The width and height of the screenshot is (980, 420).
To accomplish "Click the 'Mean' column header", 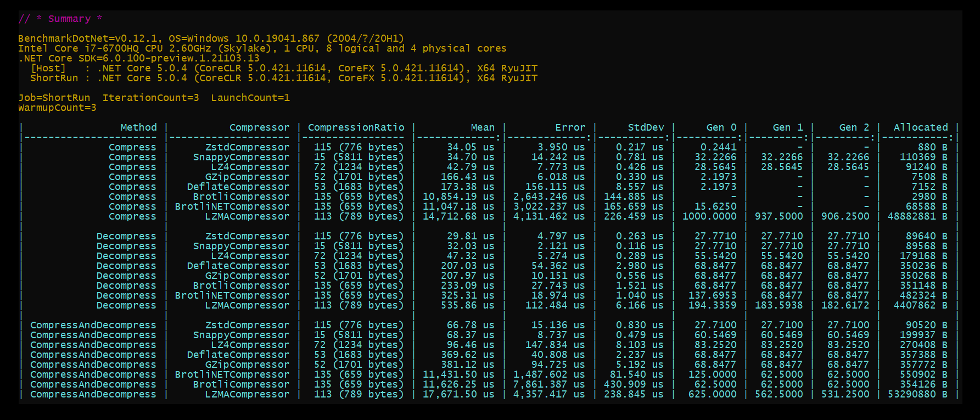I will (483, 127).
